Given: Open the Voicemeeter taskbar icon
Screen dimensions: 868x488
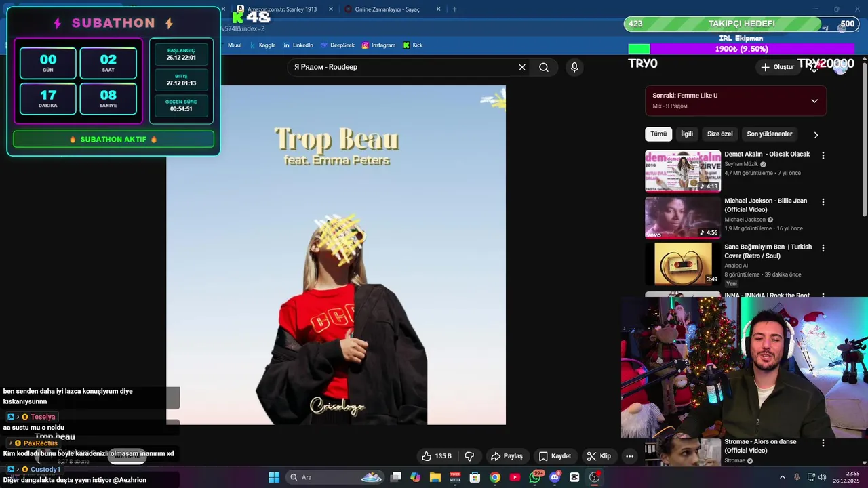Looking at the screenshot, I should (456, 477).
